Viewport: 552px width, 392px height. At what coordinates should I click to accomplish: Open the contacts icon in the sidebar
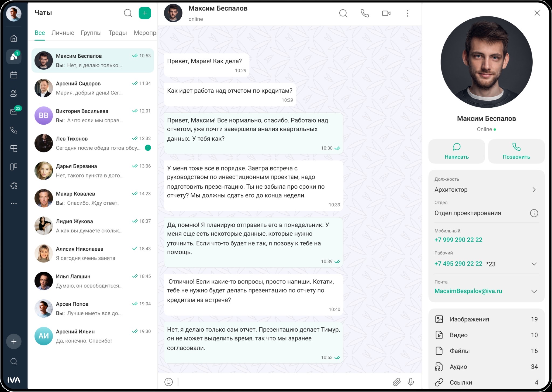click(14, 93)
